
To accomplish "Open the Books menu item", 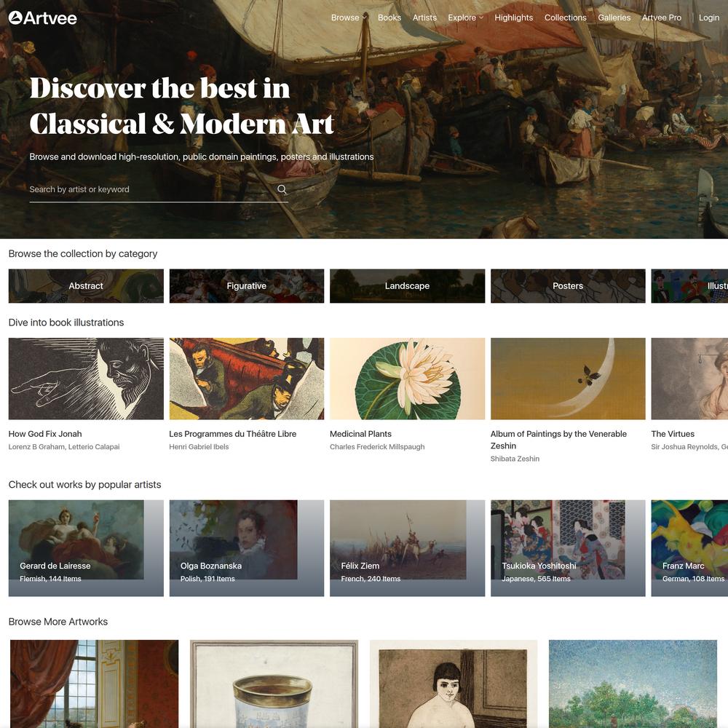I will (389, 17).
